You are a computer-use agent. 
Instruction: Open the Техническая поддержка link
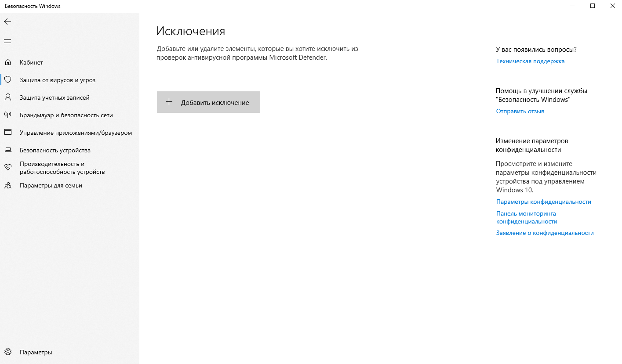(x=530, y=61)
